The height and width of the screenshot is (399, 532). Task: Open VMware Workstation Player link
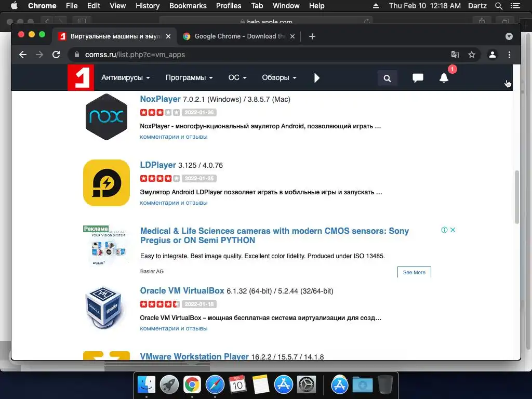(x=194, y=356)
